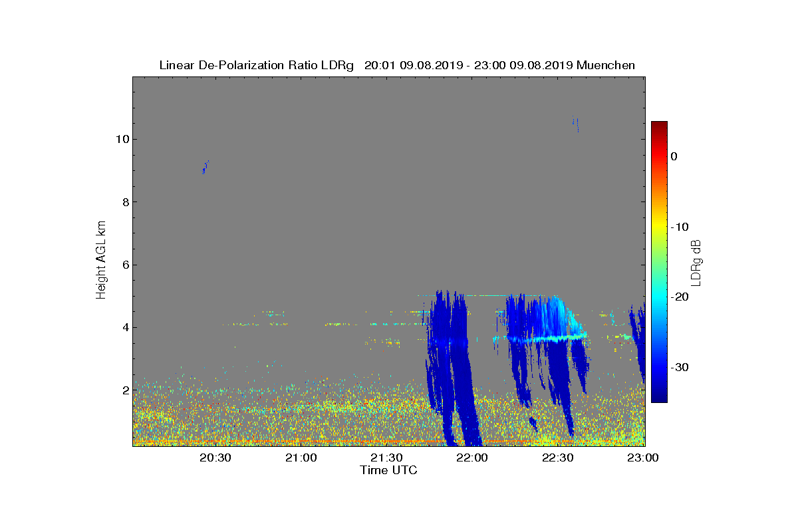Click the 21:30 time tick label
Screen dimensions: 798x532
pyautogui.click(x=386, y=458)
